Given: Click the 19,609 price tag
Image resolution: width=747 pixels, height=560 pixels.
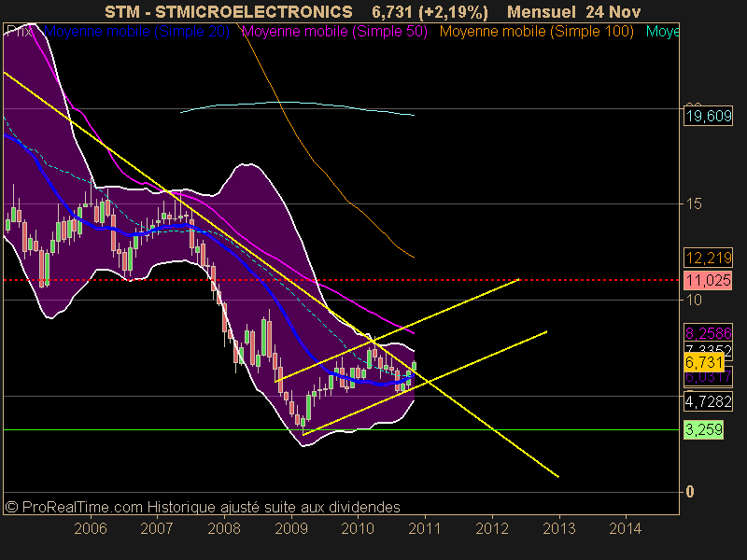Looking at the screenshot, I should (x=709, y=116).
